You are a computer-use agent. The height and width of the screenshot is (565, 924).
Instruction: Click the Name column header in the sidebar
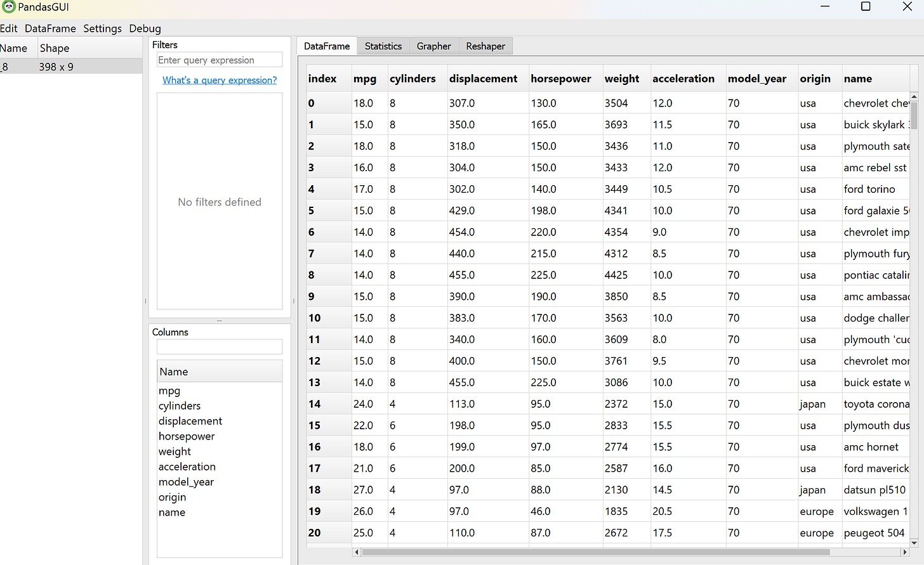[15, 48]
